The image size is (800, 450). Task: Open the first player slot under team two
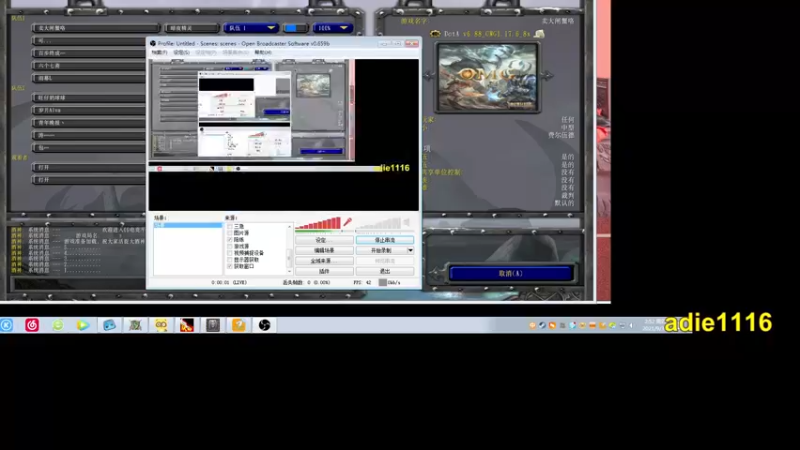tap(89, 97)
